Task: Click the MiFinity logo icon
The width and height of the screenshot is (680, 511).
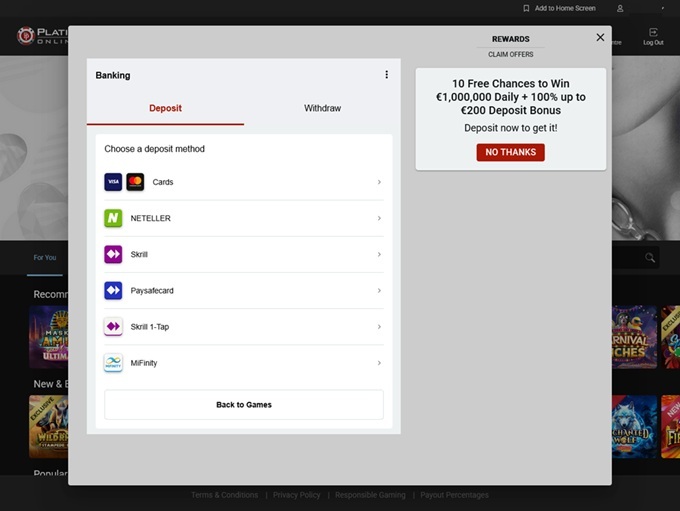Action: click(113, 363)
